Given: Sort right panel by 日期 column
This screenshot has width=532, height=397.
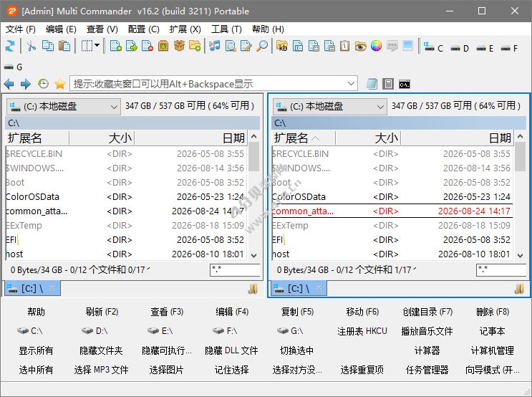Looking at the screenshot, I should point(457,138).
